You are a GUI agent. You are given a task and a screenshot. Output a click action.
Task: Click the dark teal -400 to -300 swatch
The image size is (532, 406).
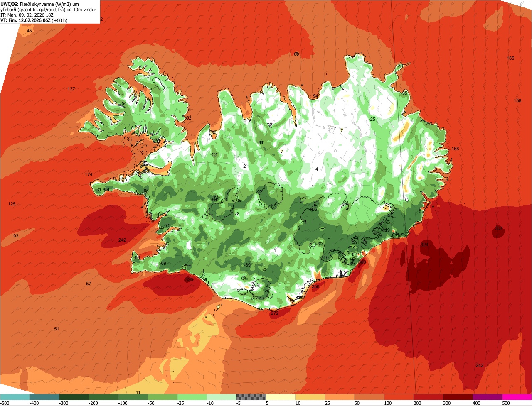(44, 397)
